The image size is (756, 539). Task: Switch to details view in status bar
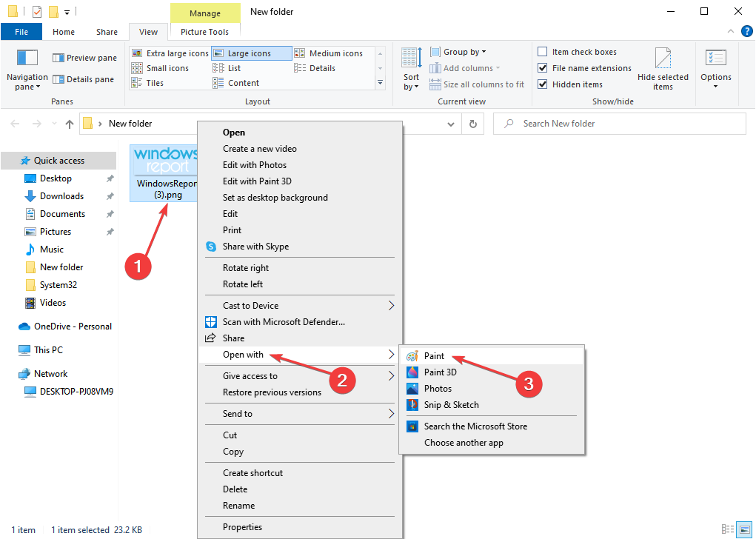click(728, 529)
